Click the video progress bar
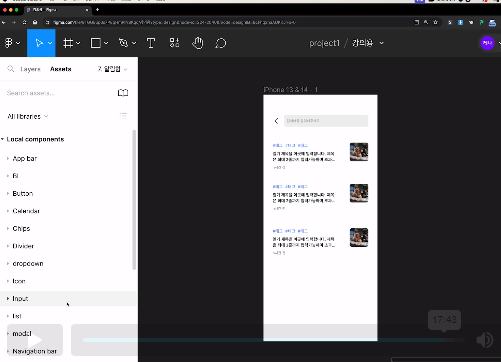The height and width of the screenshot is (362, 501). tap(274, 340)
